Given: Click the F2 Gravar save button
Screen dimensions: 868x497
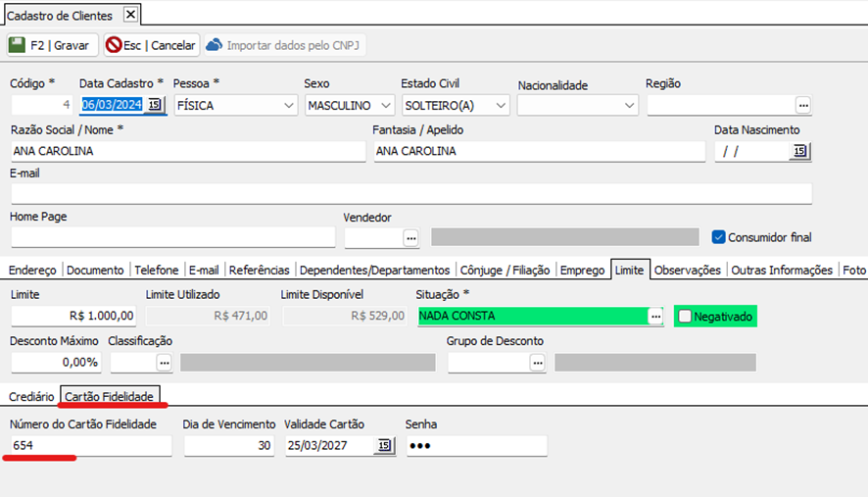Looking at the screenshot, I should coord(52,45).
